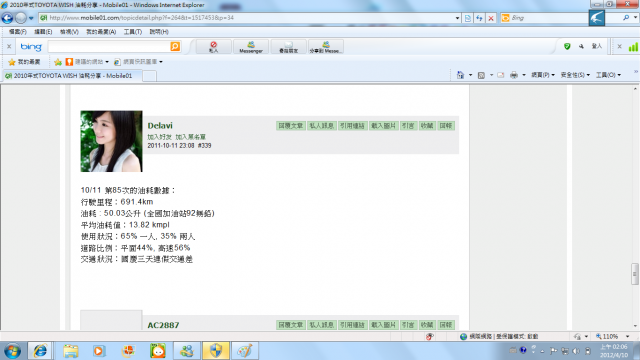
Task: Open the 檔案(F) menu
Action: tap(18, 31)
